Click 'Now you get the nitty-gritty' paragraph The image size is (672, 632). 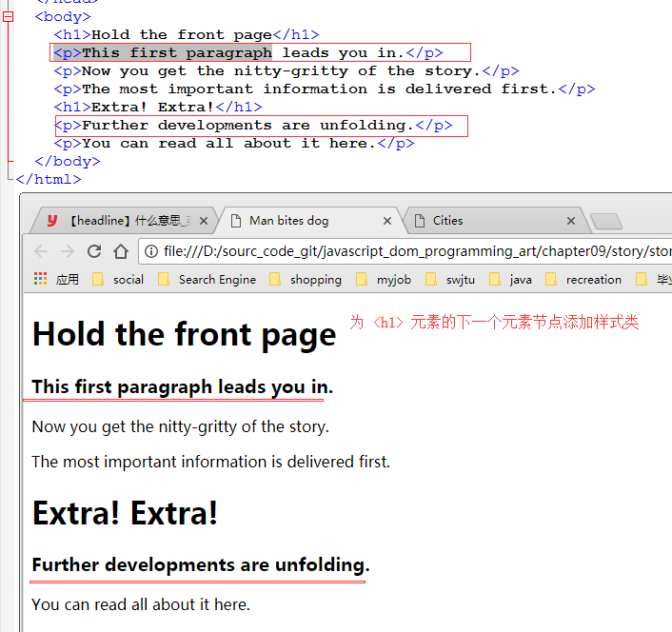pos(181,426)
